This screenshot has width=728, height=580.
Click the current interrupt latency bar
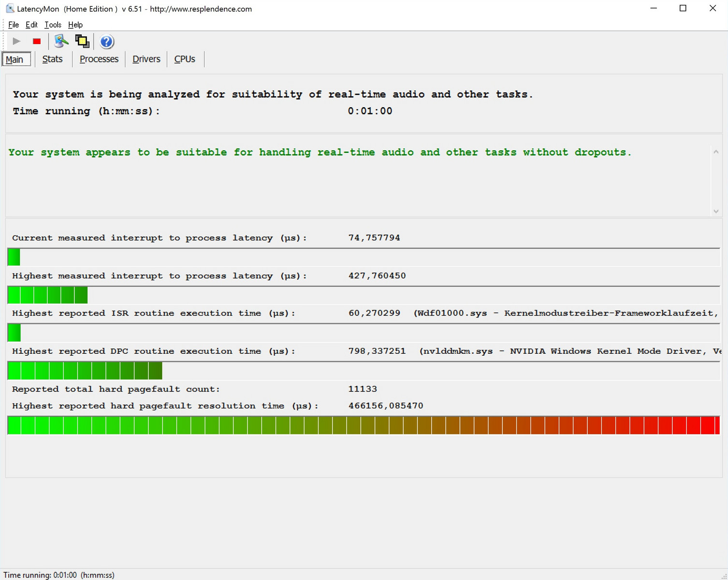[364, 257]
